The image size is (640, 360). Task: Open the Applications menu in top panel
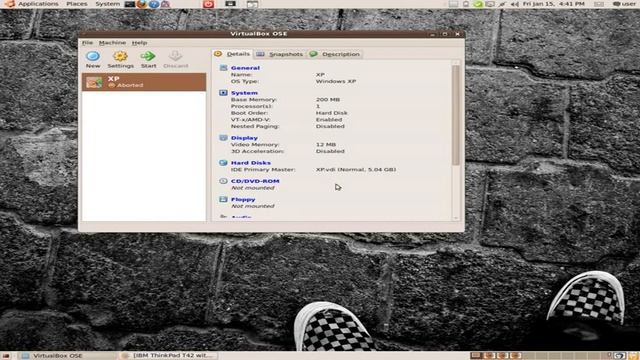coord(38,4)
